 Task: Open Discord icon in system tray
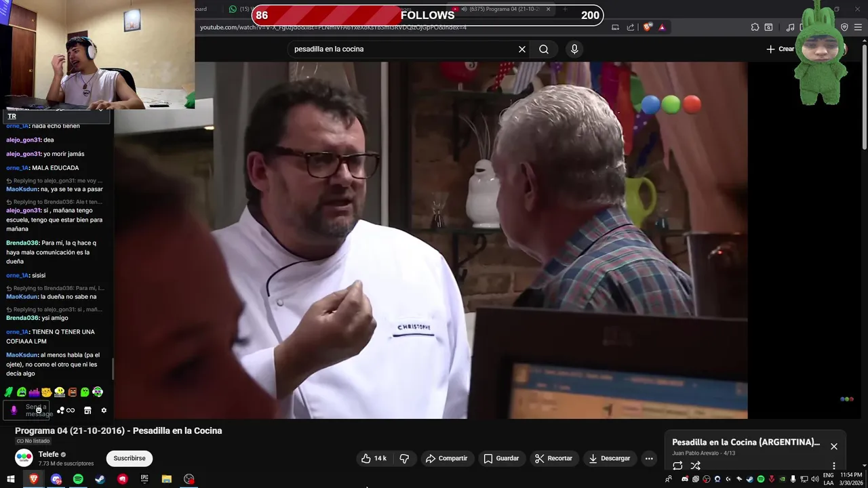point(685,479)
